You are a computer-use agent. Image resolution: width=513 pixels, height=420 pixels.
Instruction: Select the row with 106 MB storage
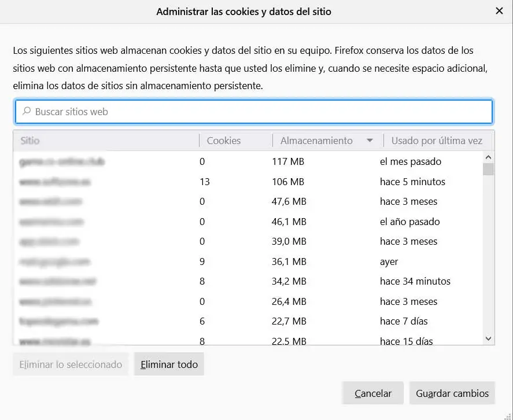coord(248,182)
